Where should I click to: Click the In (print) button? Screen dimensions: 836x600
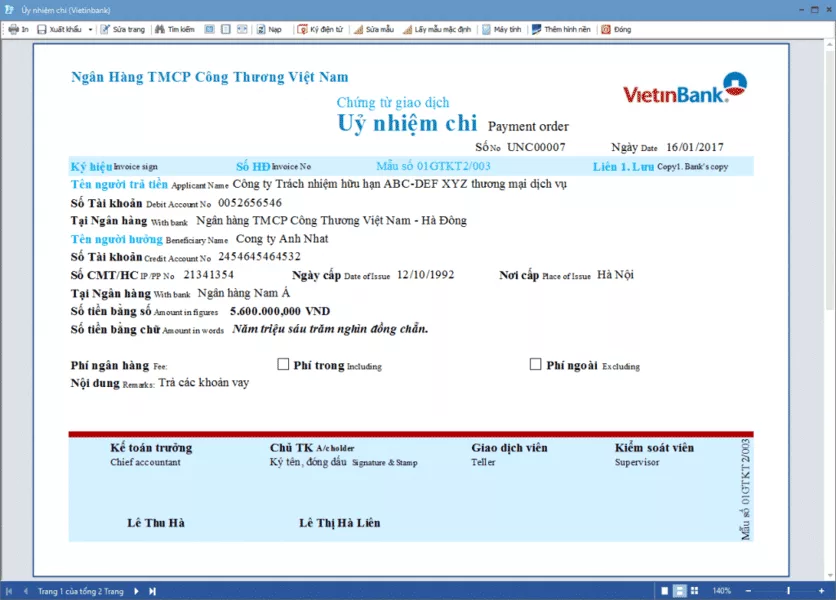(x=18, y=30)
